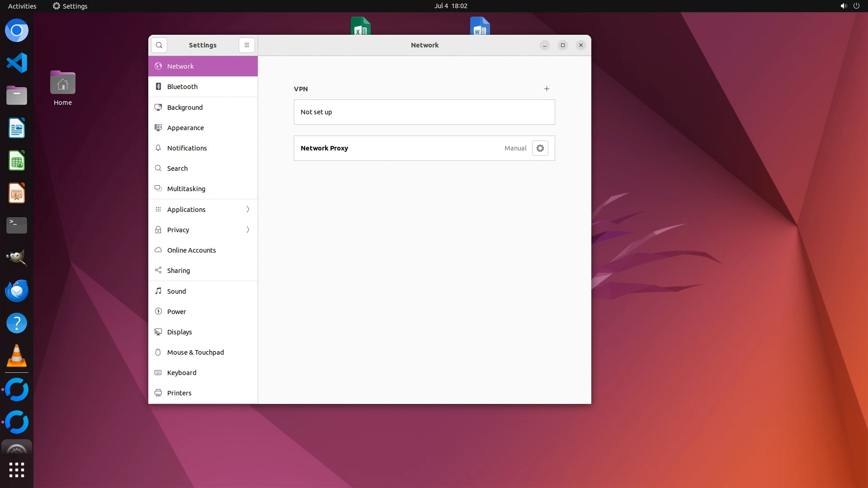The height and width of the screenshot is (488, 868).
Task: Add a new VPN connection
Action: pos(547,89)
